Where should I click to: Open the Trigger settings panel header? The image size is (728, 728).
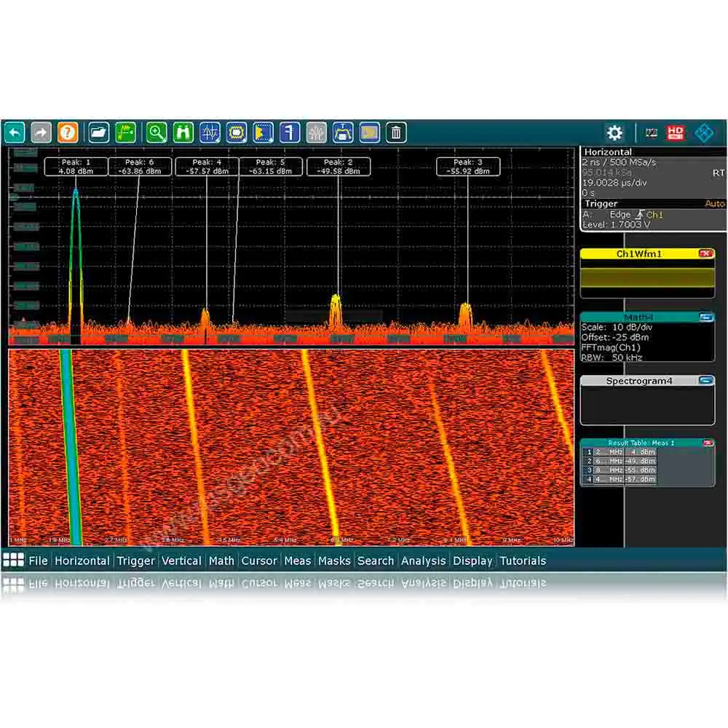click(601, 204)
